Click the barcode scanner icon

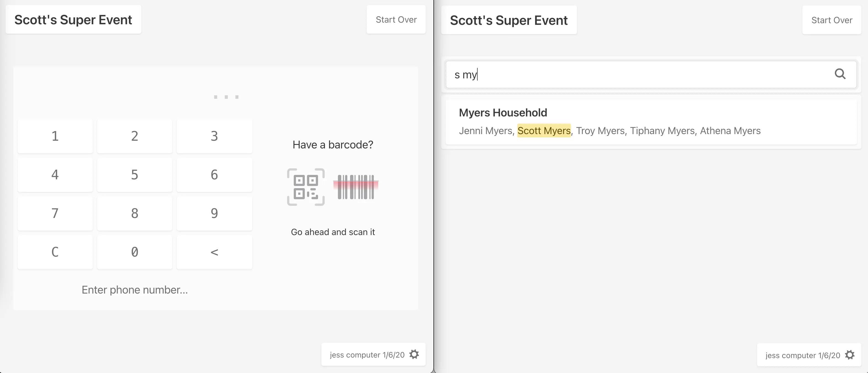(356, 187)
